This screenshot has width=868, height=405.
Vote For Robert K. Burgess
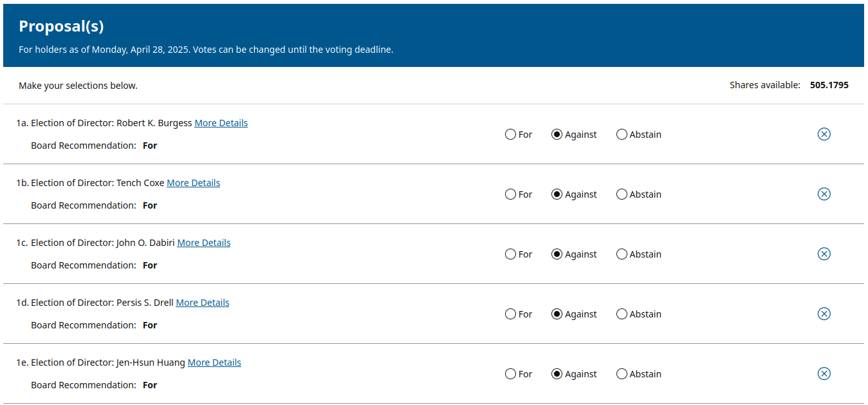[x=511, y=135]
